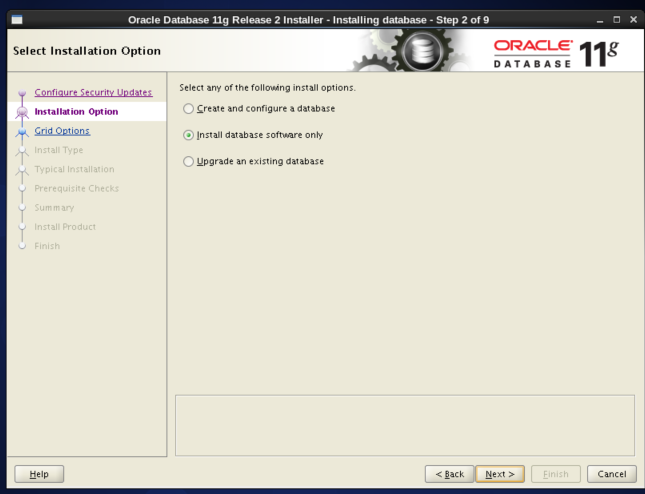The image size is (645, 494).
Task: Minimize the installer window
Action: click(600, 20)
